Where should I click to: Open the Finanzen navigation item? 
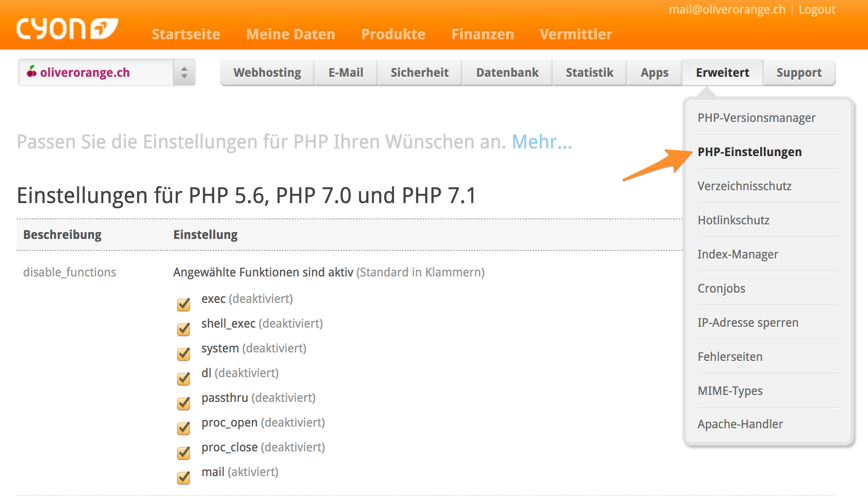click(482, 34)
